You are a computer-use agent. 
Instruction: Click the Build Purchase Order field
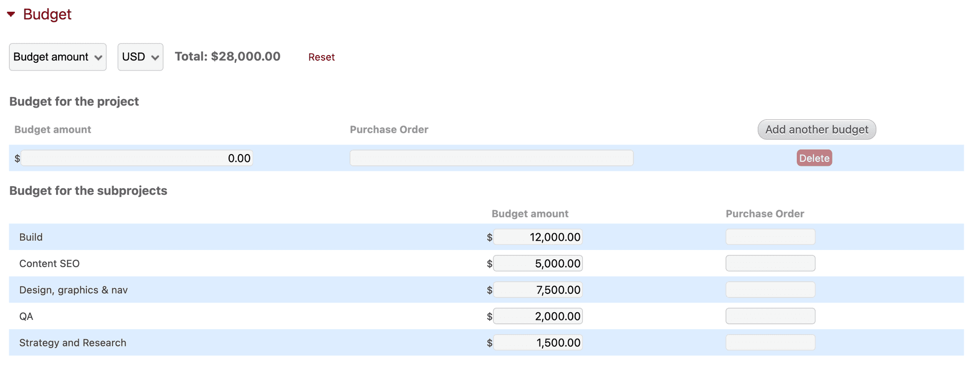[770, 237]
